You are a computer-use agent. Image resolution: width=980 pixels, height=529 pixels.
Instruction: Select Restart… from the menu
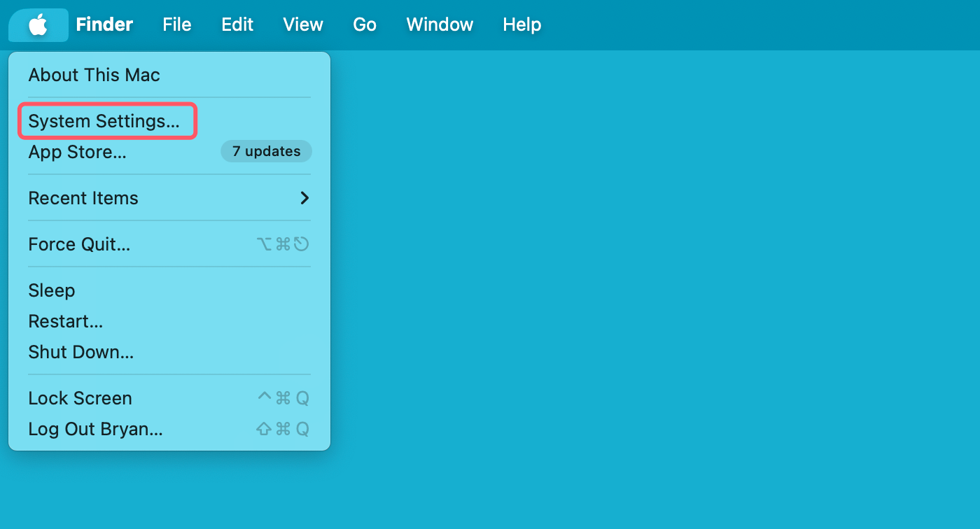pos(66,321)
